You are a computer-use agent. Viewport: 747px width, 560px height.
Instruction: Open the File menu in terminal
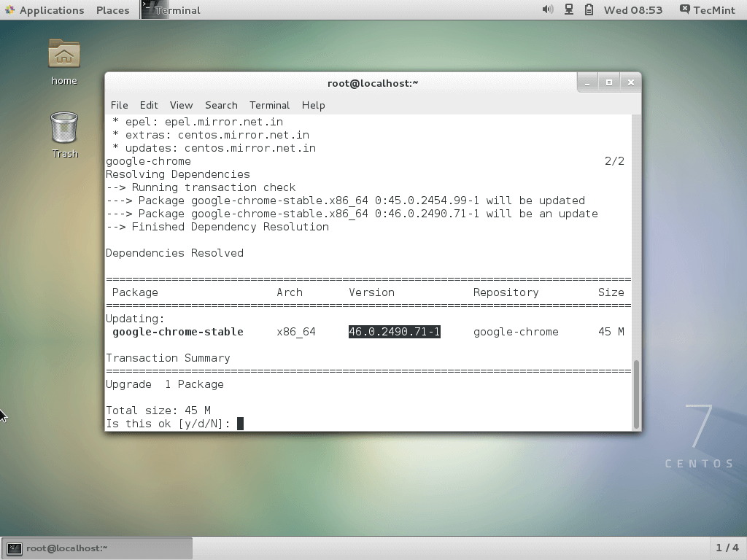pyautogui.click(x=119, y=105)
